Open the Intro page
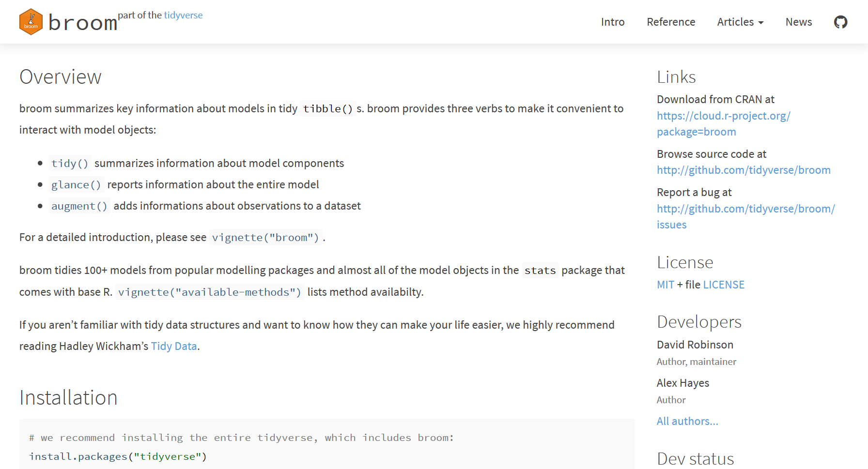The image size is (868, 469). point(613,22)
